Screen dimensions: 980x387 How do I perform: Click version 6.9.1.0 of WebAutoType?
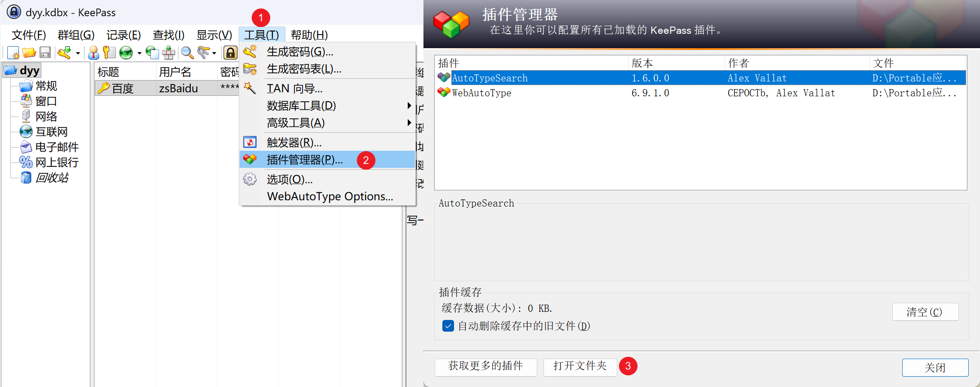[x=650, y=93]
